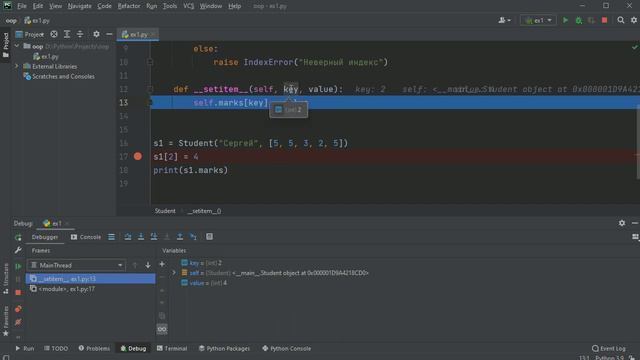The width and height of the screenshot is (640, 360).
Task: Click Show Execution Point icon
Action: tap(111, 237)
